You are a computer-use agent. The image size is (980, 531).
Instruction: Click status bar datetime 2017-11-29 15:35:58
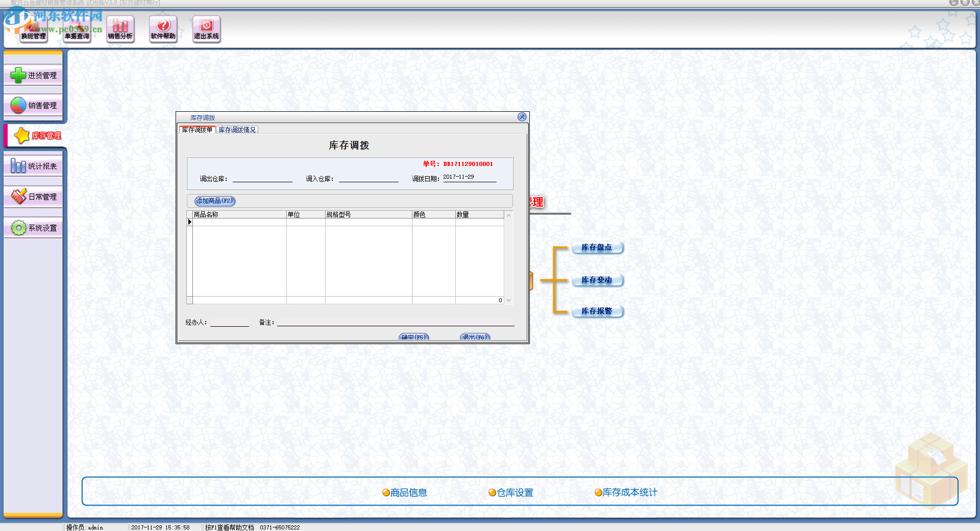click(x=160, y=527)
